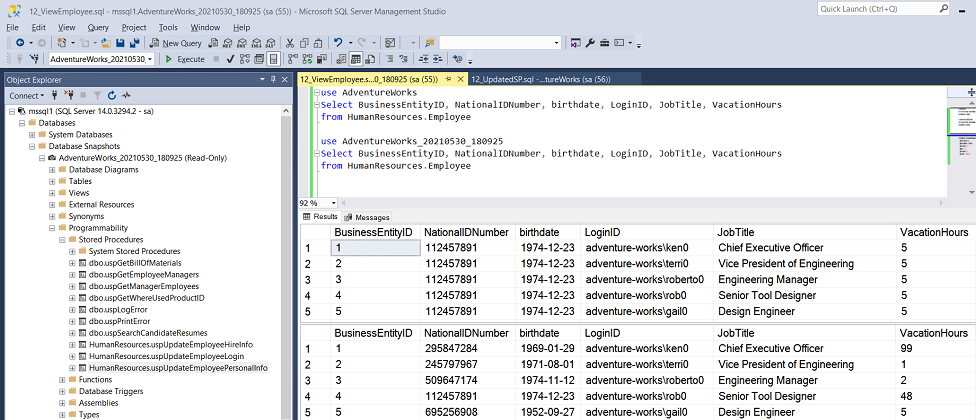
Task: Click the Copy icon in toolbar
Action: (x=304, y=43)
